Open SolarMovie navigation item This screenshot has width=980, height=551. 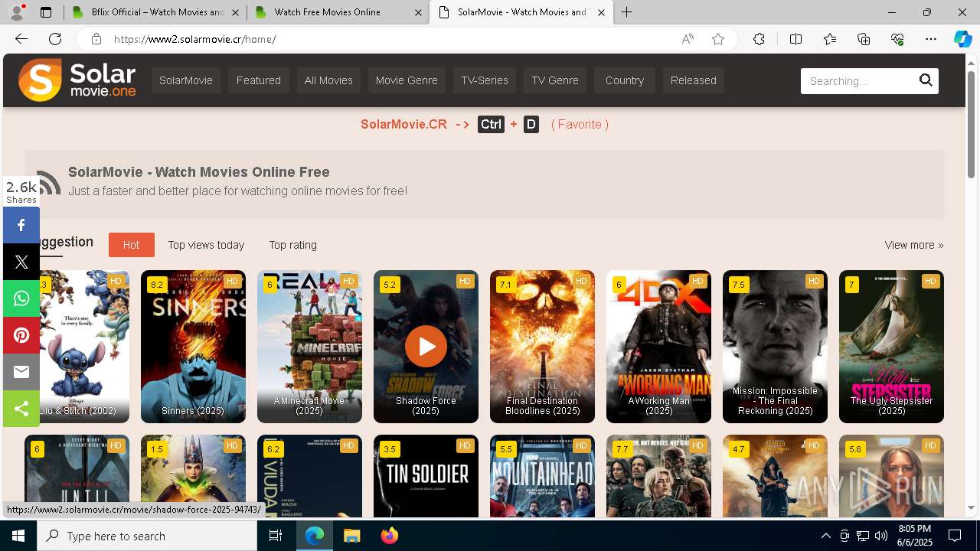[186, 80]
